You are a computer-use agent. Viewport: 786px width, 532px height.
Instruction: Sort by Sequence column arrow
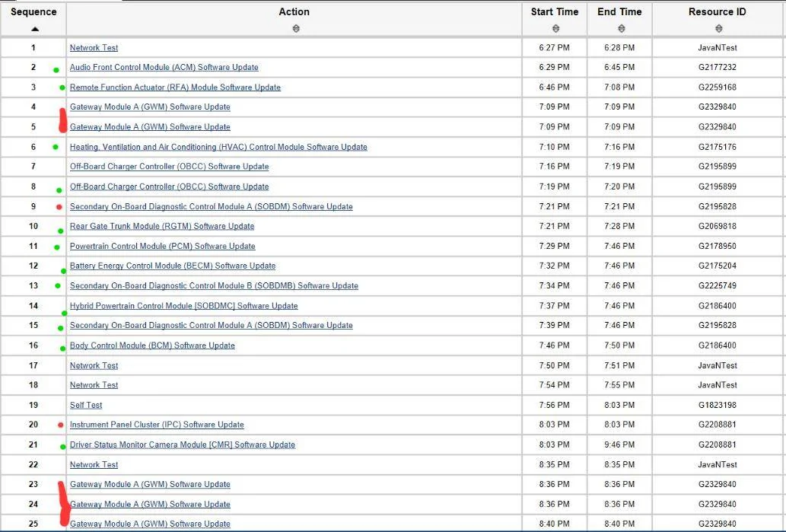click(x=34, y=29)
